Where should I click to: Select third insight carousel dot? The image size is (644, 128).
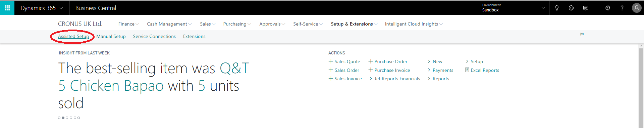pos(67,118)
